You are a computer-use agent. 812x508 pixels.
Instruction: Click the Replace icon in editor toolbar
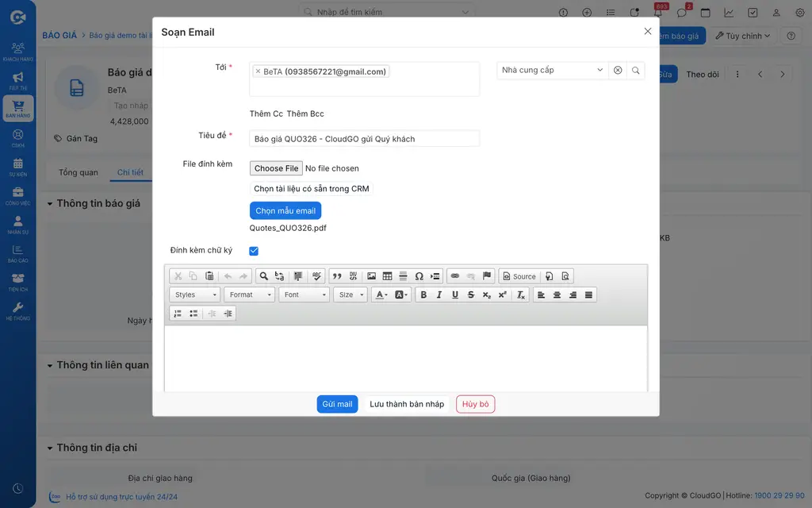coord(279,276)
